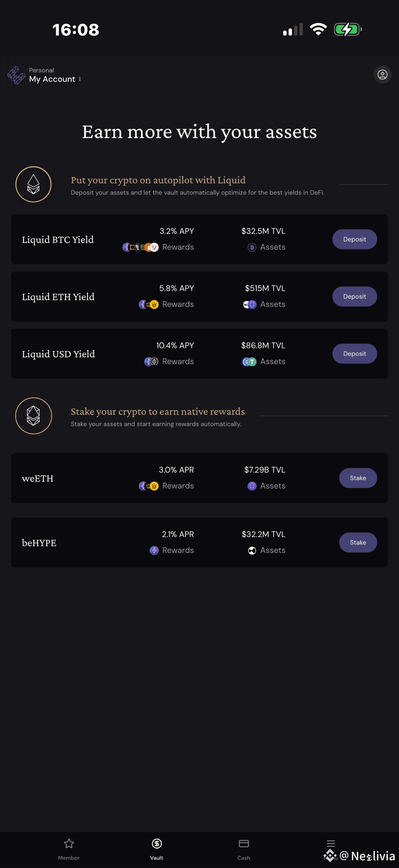Stake weETH
399x868 pixels.
pyautogui.click(x=358, y=478)
